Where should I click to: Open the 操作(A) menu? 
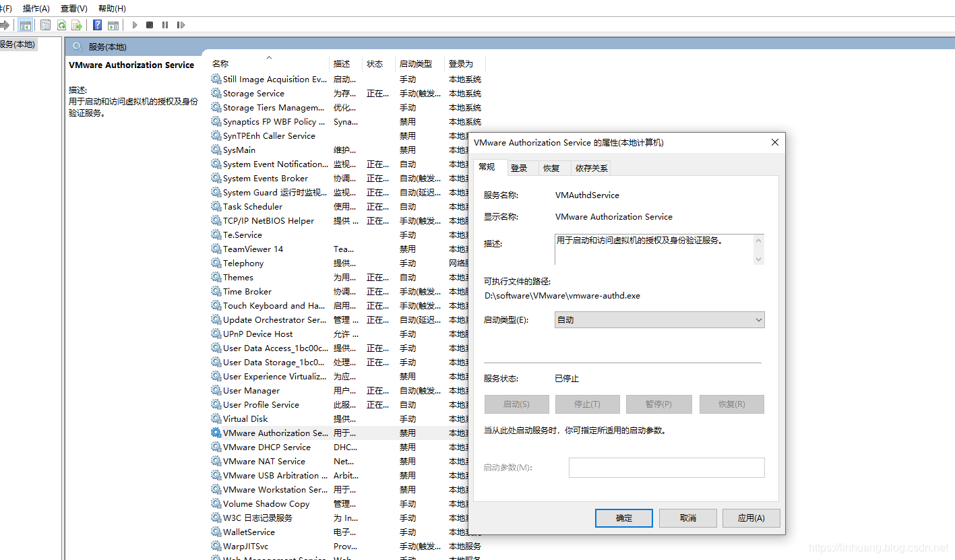(x=36, y=8)
